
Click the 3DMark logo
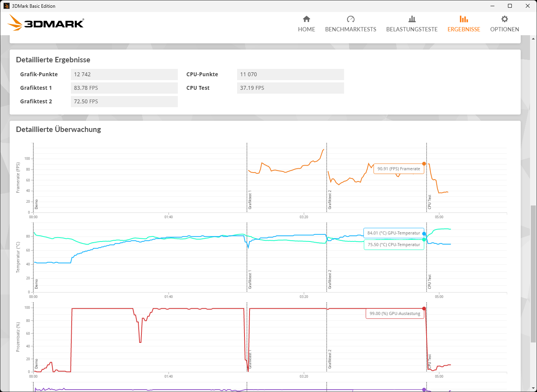[46, 23]
